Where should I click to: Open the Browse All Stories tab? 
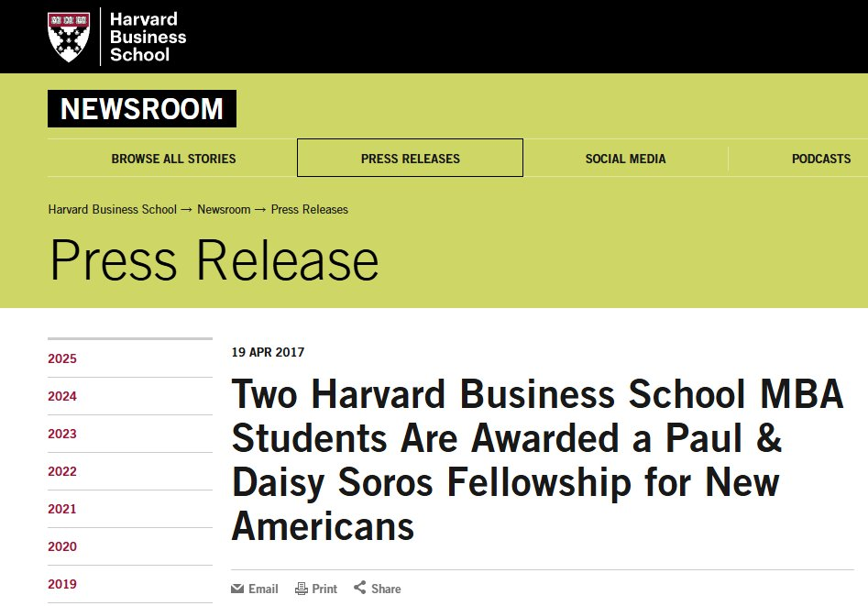click(x=173, y=159)
